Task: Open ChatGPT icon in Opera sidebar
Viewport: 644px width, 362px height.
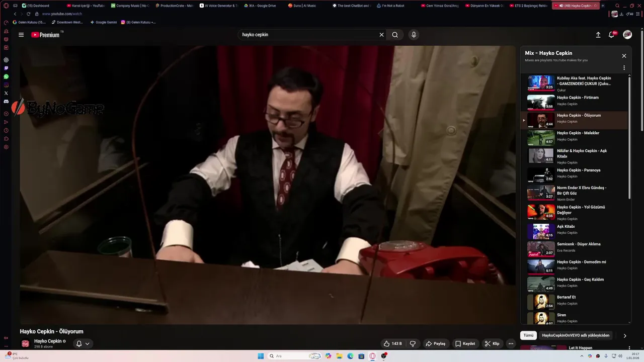Action: 6,60
